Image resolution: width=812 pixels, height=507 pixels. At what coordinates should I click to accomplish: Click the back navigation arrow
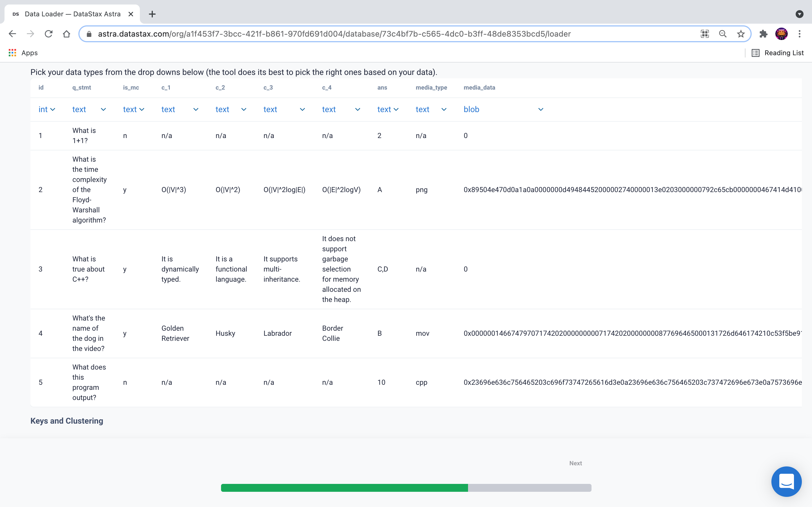12,34
